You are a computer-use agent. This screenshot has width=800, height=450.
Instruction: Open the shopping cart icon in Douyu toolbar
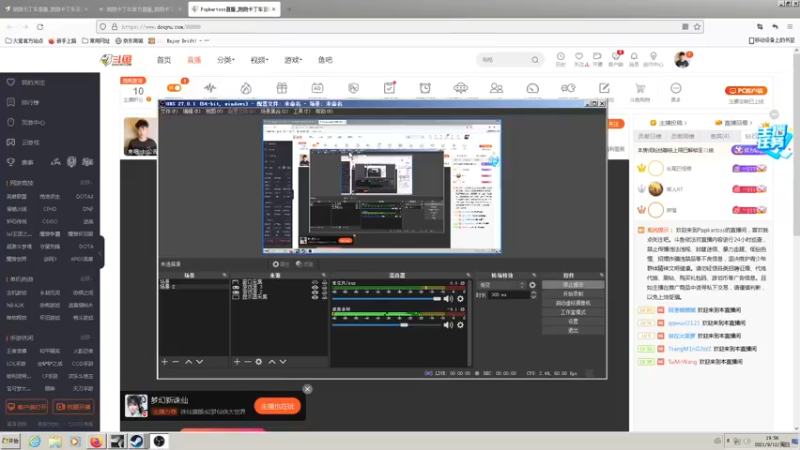(x=640, y=88)
